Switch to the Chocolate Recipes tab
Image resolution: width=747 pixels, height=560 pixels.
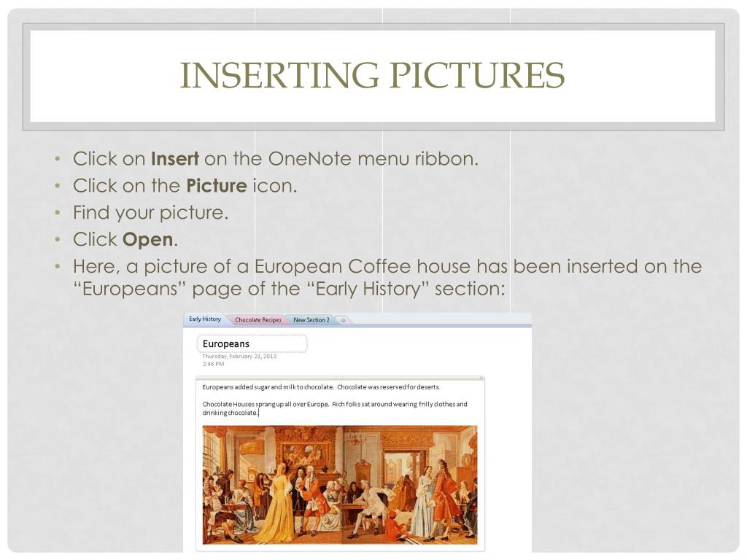point(258,320)
